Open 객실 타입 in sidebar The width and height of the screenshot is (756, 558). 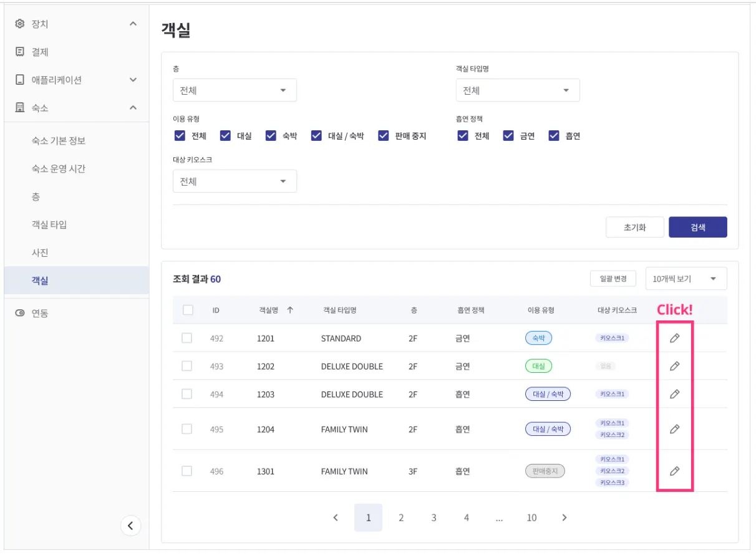coord(76,224)
